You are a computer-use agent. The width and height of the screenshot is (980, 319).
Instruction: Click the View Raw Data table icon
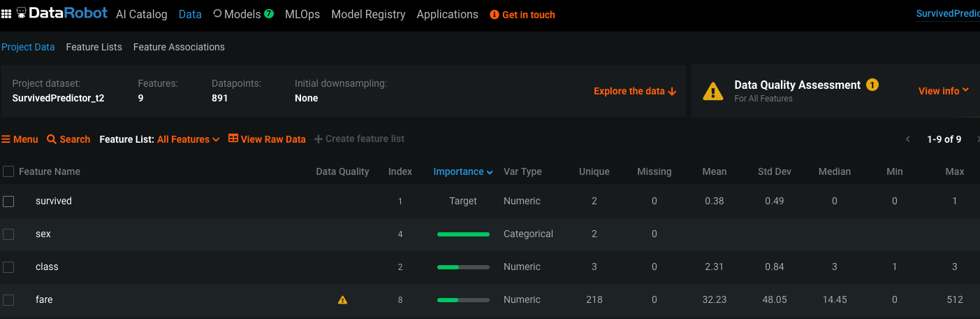pos(233,139)
